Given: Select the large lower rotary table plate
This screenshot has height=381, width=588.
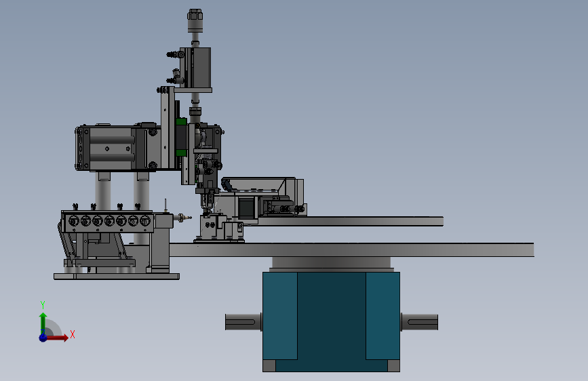Looking at the screenshot, I should click(352, 249).
